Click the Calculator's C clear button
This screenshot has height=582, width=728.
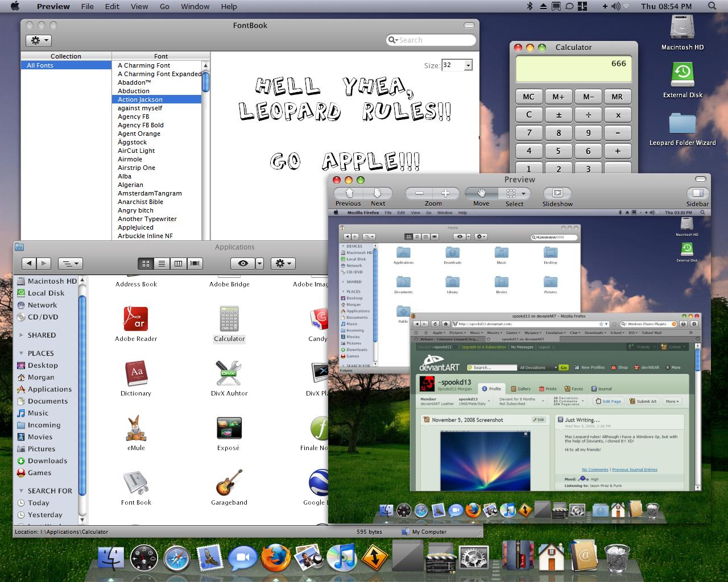coord(529,115)
